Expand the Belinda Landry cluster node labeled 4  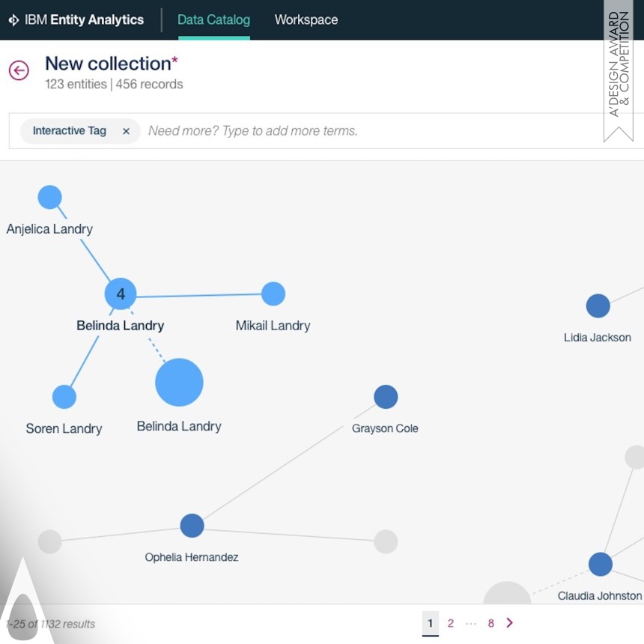pos(121,294)
